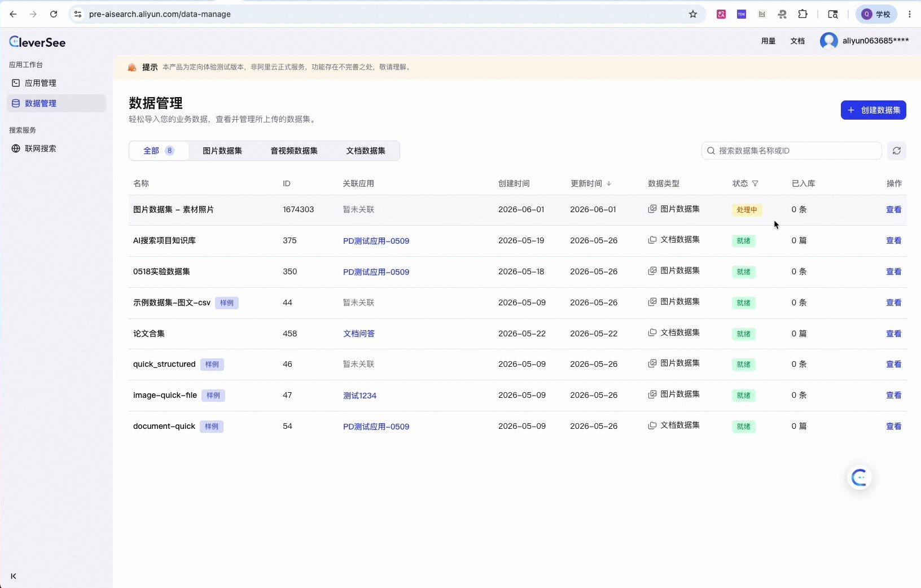The image size is (921, 588).
Task: Click 图片数据集 type icon in quick_structured row
Action: click(652, 363)
